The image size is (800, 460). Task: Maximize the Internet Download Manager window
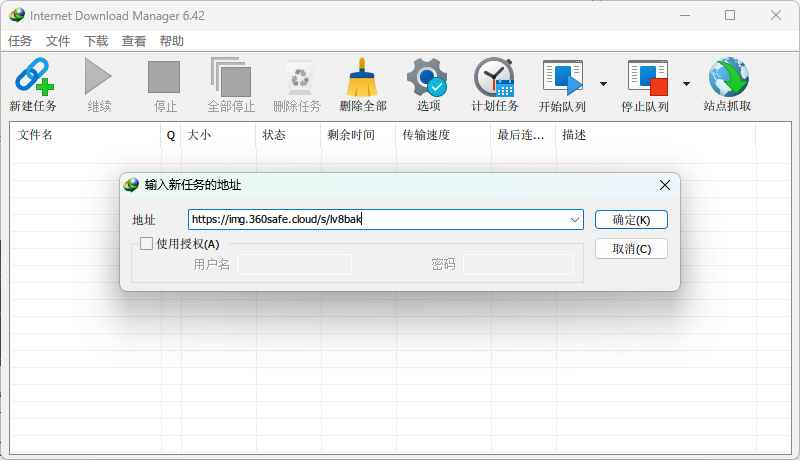730,15
